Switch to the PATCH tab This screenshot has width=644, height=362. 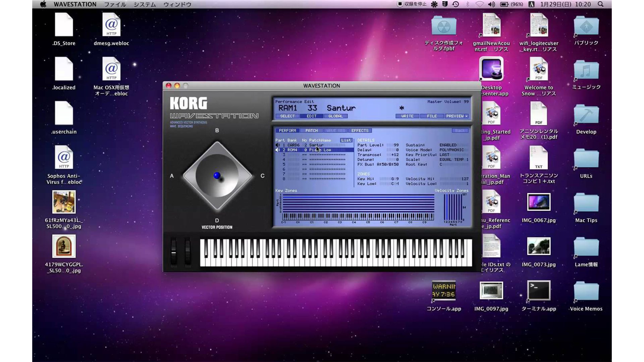click(x=312, y=131)
